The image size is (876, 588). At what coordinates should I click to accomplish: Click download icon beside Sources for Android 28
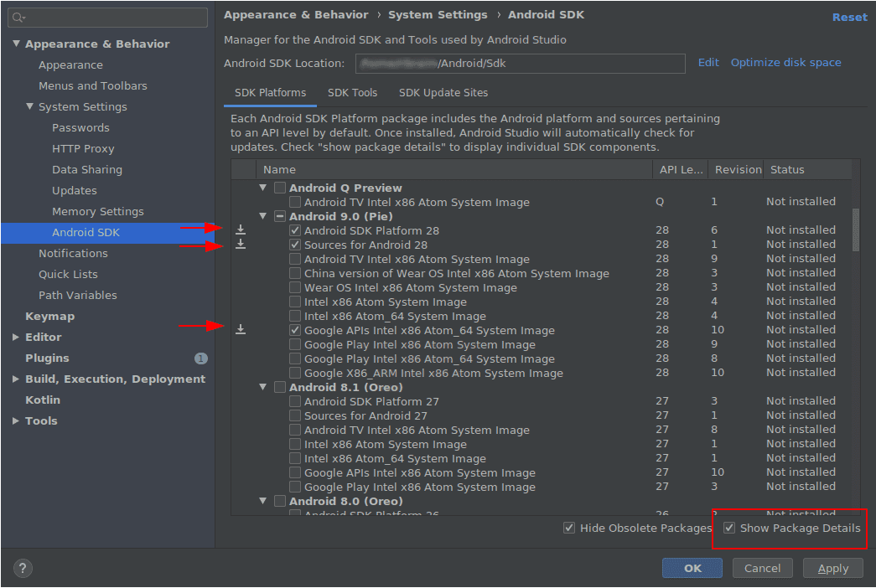tap(241, 244)
